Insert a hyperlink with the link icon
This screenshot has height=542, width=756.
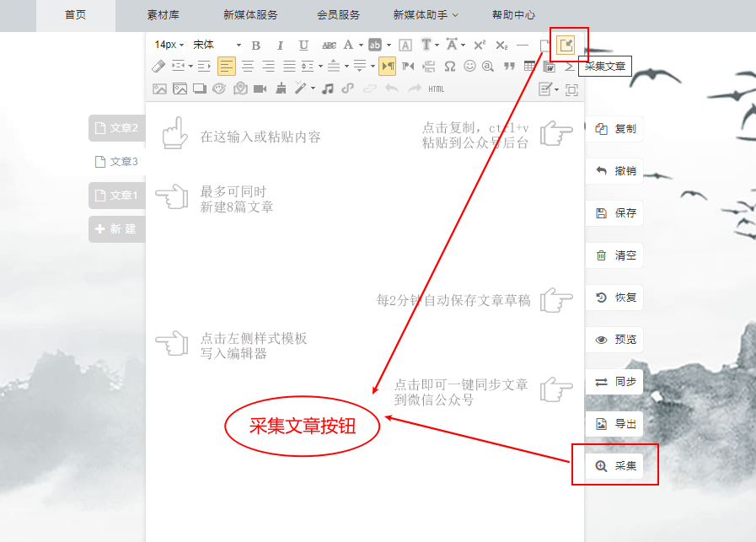click(347, 89)
